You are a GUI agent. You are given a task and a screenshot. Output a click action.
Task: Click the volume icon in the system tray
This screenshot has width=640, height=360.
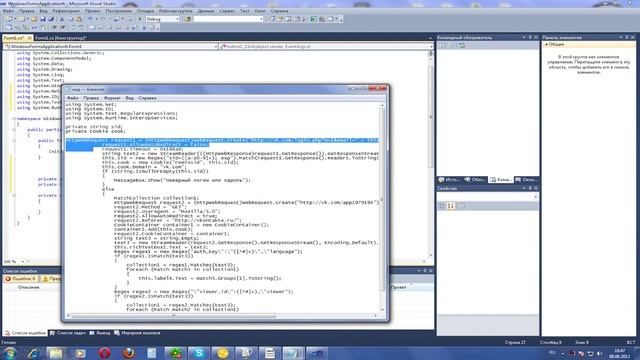click(600, 353)
